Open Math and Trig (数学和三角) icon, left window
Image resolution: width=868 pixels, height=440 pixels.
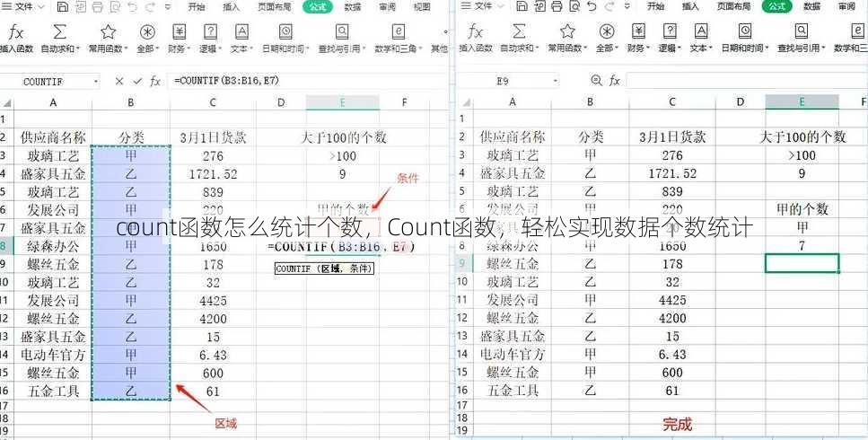coord(398,31)
